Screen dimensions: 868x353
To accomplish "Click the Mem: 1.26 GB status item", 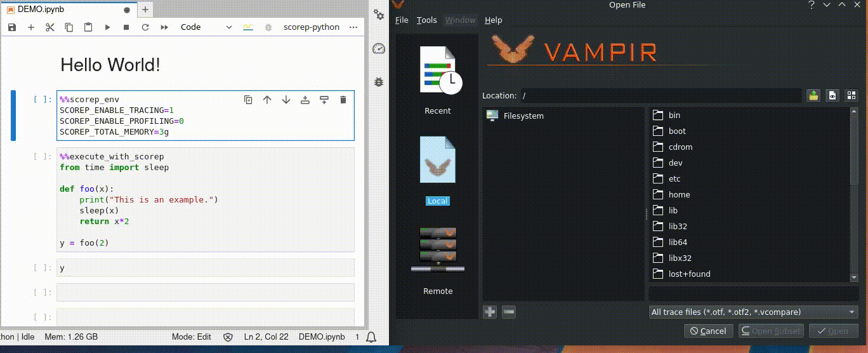I will click(71, 337).
